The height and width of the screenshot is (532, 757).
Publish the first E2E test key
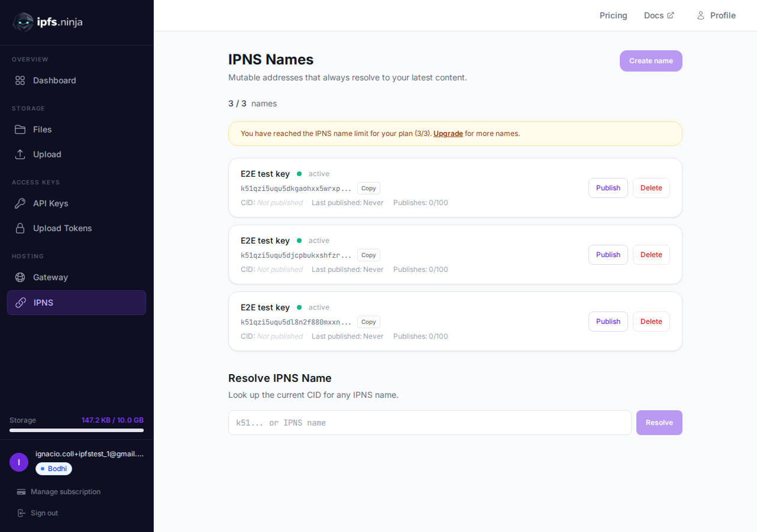(608, 187)
